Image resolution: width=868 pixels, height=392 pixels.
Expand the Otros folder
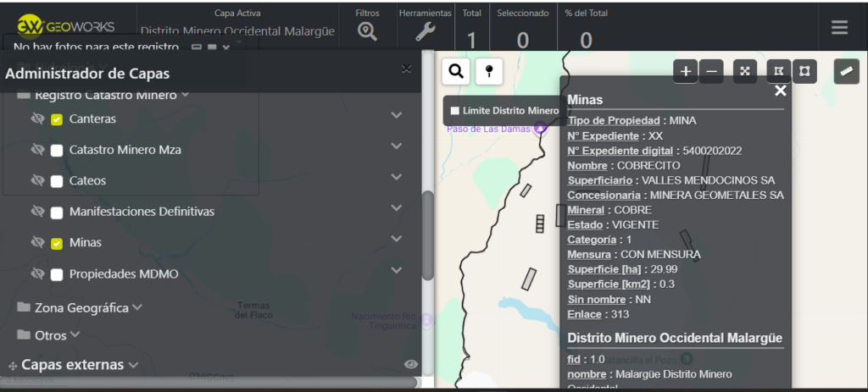pos(75,335)
